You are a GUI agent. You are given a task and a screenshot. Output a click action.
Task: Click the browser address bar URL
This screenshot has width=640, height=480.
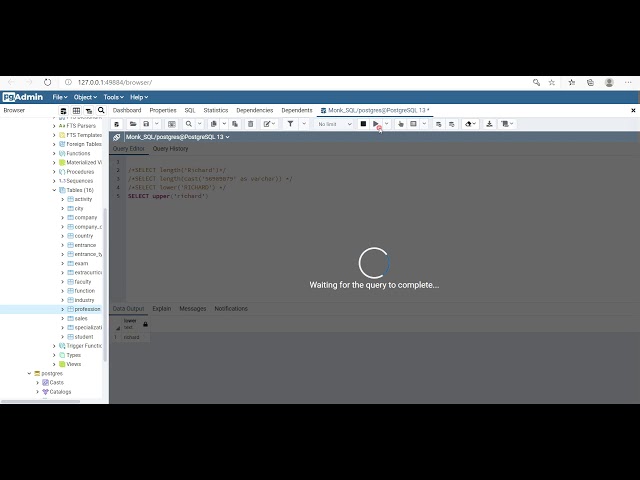coord(115,82)
